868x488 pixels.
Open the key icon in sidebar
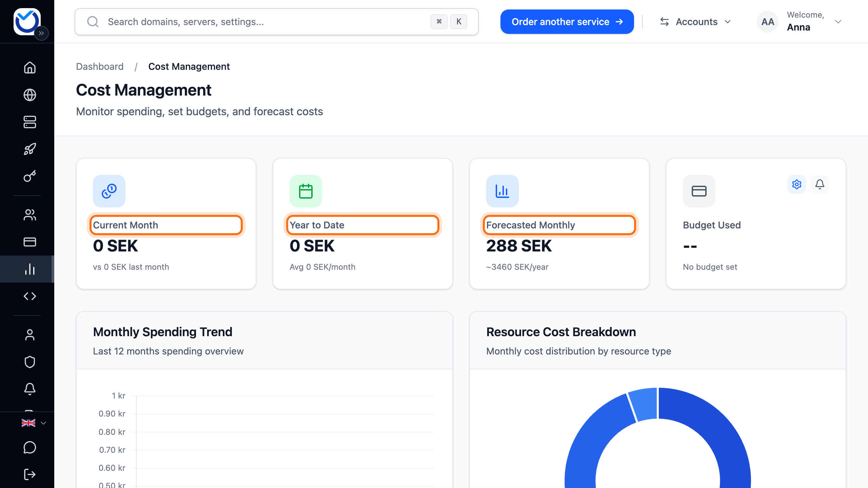click(x=30, y=176)
